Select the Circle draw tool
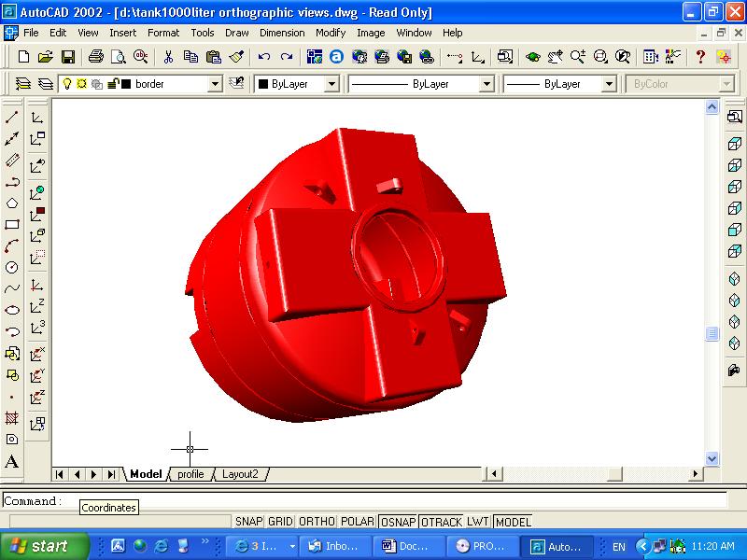747x560 pixels. pyautogui.click(x=12, y=267)
